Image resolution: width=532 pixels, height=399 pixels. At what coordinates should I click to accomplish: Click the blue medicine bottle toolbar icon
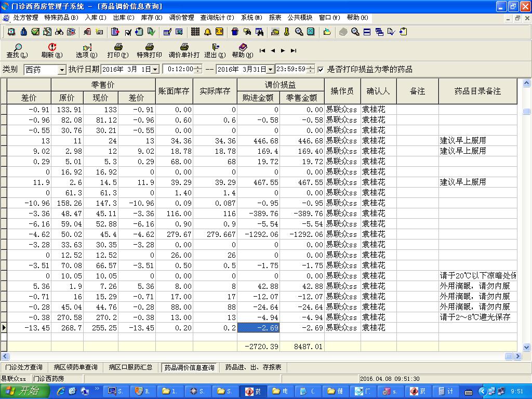coord(23,32)
